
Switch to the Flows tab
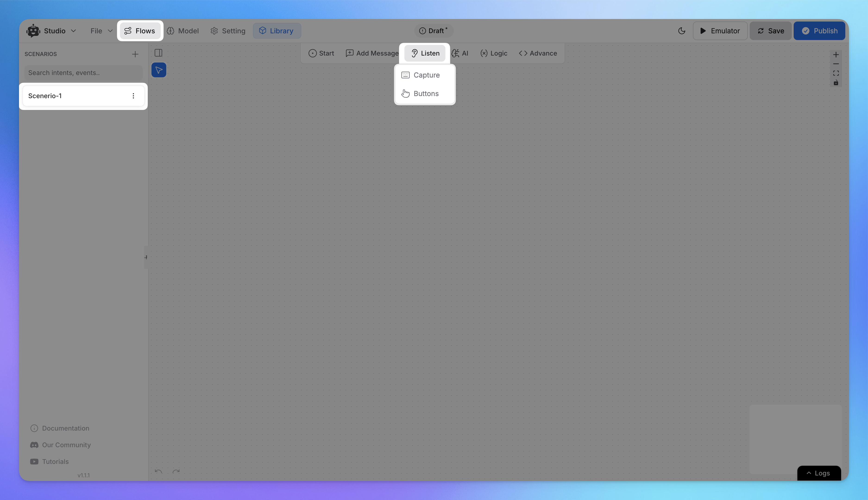140,31
